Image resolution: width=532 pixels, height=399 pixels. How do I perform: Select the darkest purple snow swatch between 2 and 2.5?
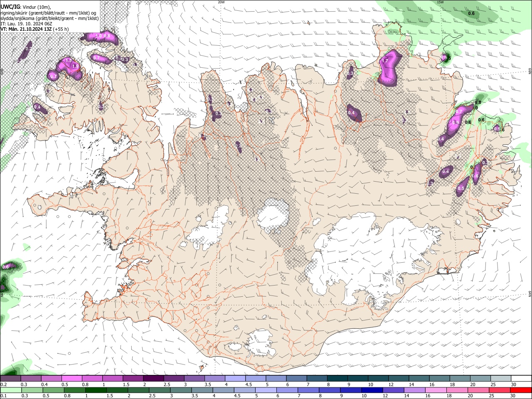[x=153, y=378]
